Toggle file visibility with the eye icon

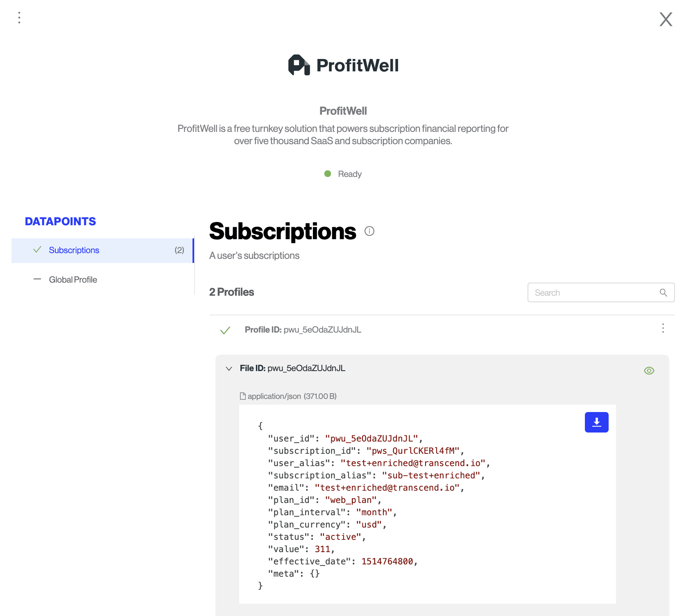click(x=649, y=371)
